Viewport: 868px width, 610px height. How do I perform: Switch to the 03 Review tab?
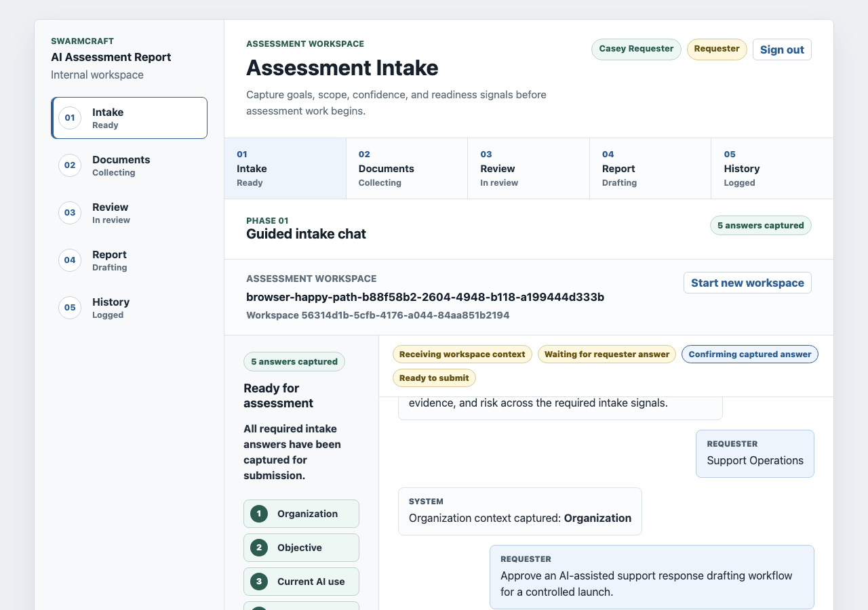tap(528, 169)
